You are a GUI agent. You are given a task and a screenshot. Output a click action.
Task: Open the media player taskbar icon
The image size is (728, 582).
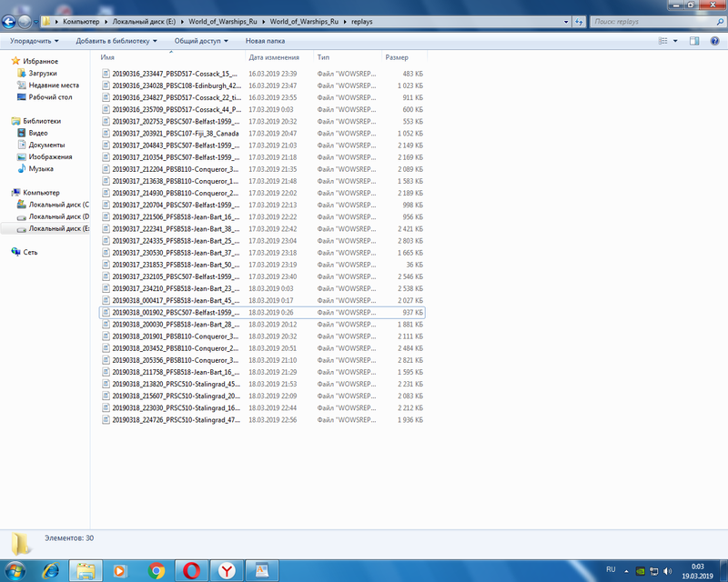120,570
